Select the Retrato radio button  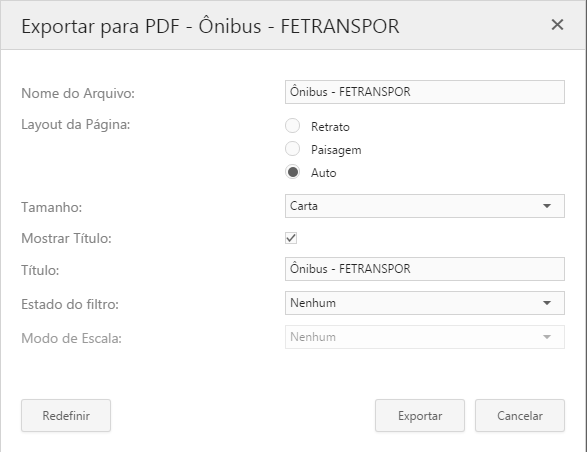pyautogui.click(x=292, y=126)
